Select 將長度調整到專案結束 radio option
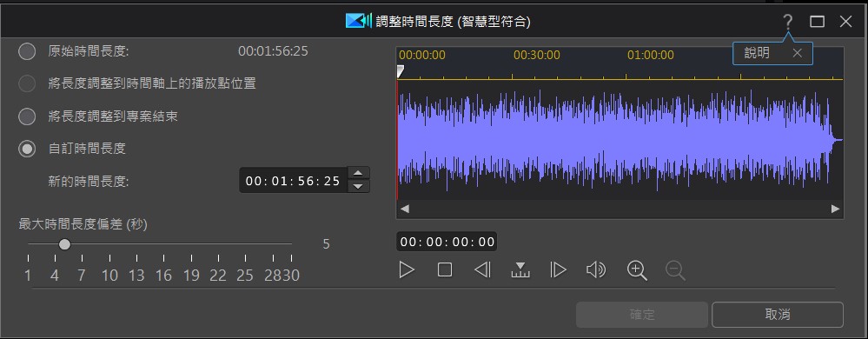The width and height of the screenshot is (868, 339). tap(27, 116)
